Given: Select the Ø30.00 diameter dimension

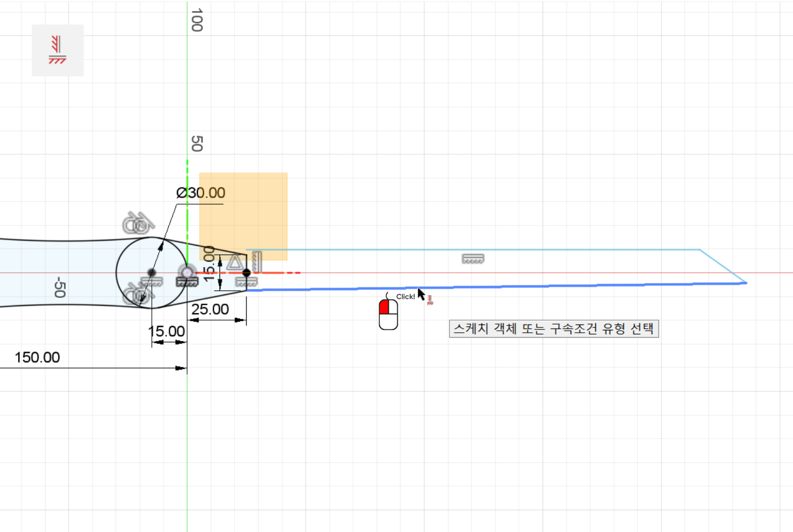Looking at the screenshot, I should pyautogui.click(x=201, y=193).
